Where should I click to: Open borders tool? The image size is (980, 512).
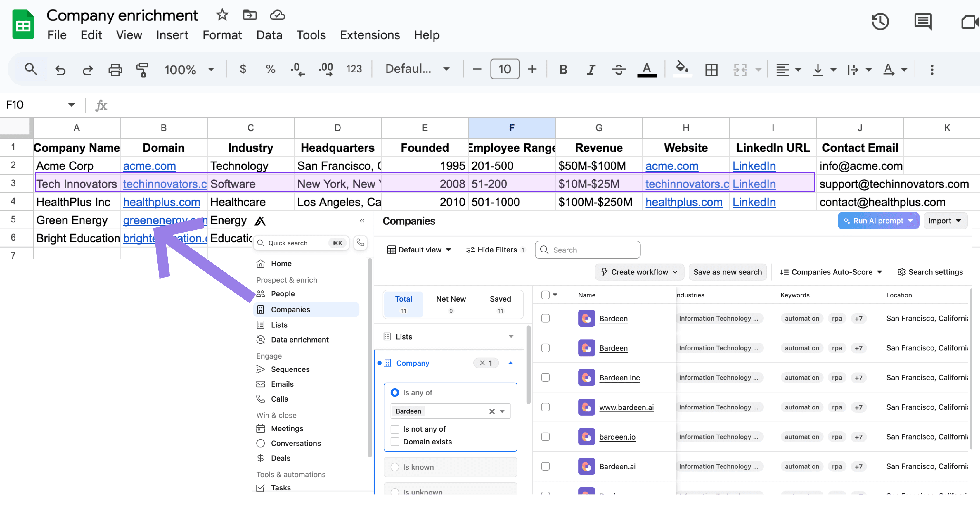(x=711, y=70)
